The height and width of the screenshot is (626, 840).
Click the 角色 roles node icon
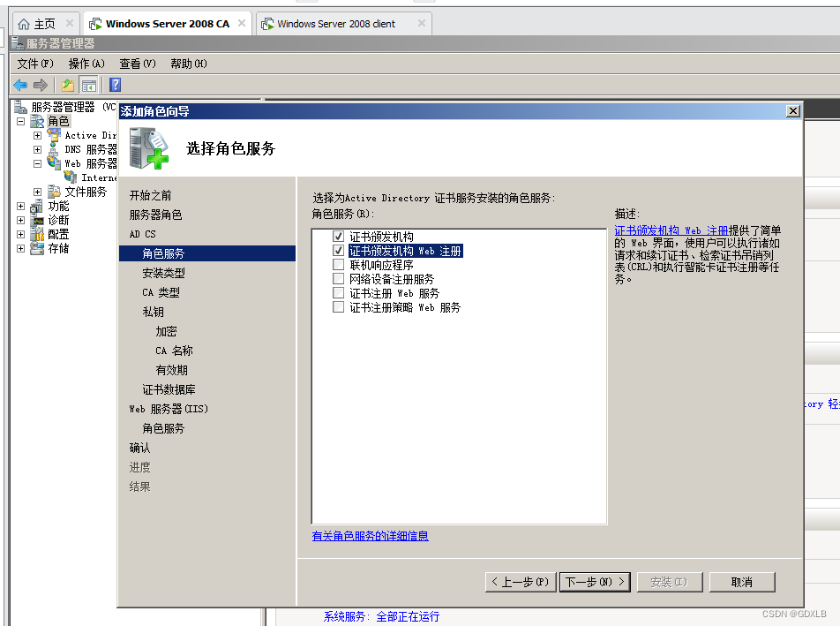pyautogui.click(x=37, y=121)
